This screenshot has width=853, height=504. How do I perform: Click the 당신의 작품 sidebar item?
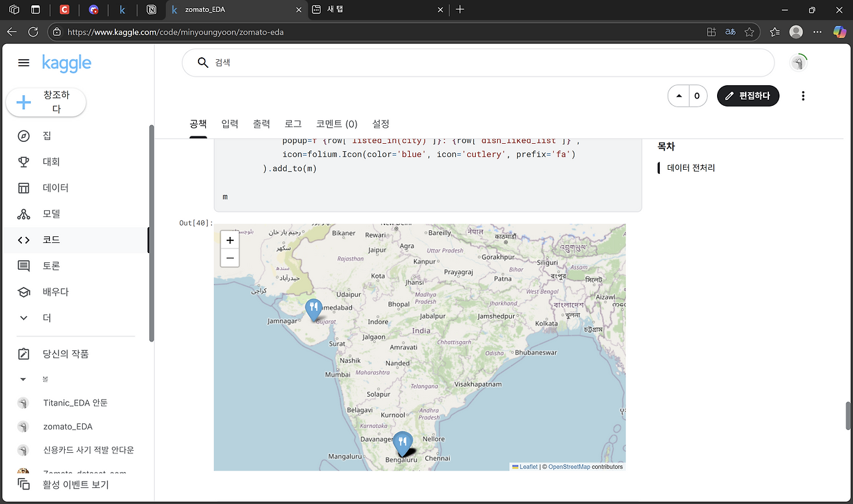(x=65, y=354)
